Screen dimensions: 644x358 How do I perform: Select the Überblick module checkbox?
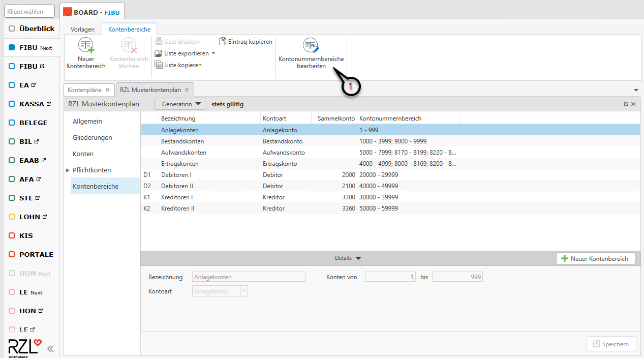tap(12, 29)
